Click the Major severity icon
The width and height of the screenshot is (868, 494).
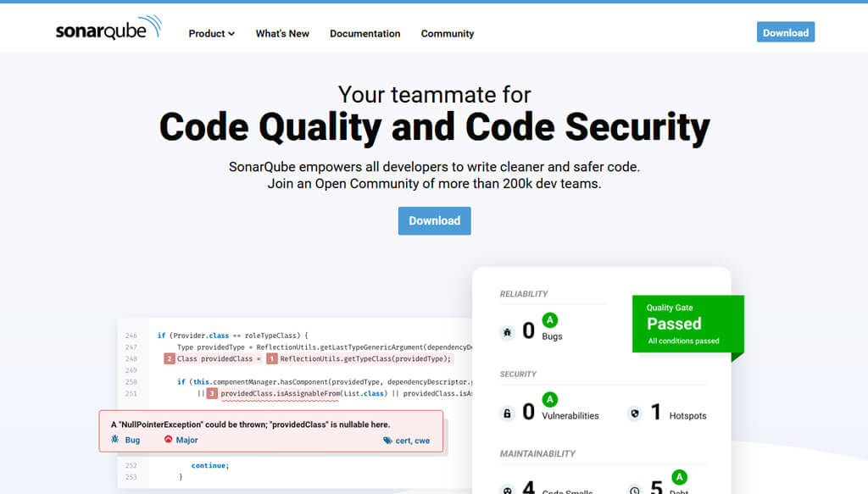tap(169, 439)
